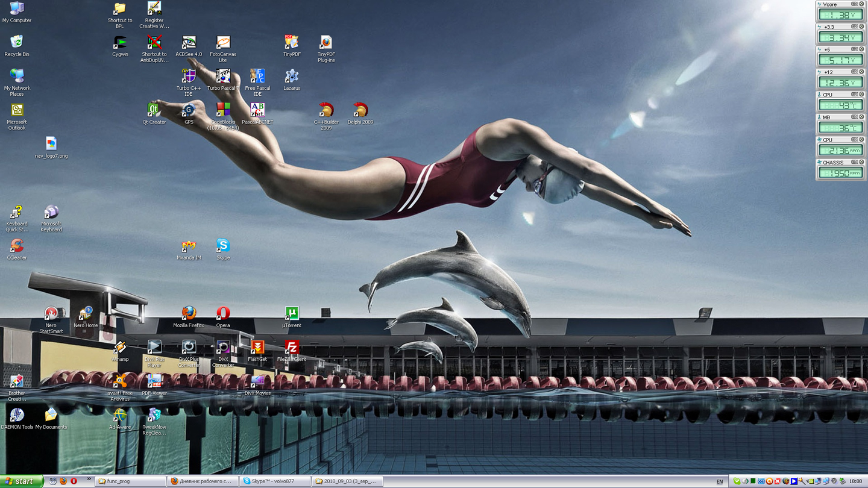Open the µTorrent desktop shortcut

tap(292, 314)
